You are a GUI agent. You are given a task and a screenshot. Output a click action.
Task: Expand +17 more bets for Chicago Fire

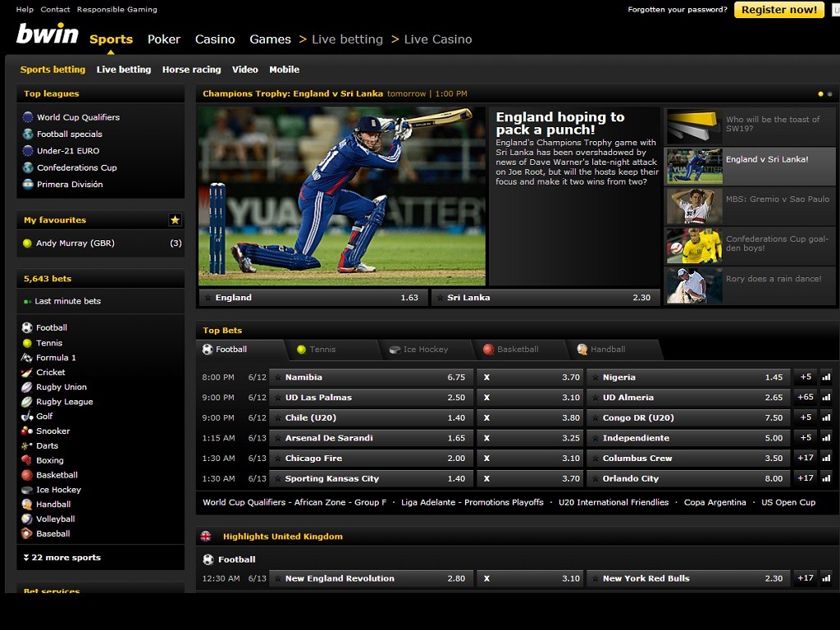coord(806,458)
